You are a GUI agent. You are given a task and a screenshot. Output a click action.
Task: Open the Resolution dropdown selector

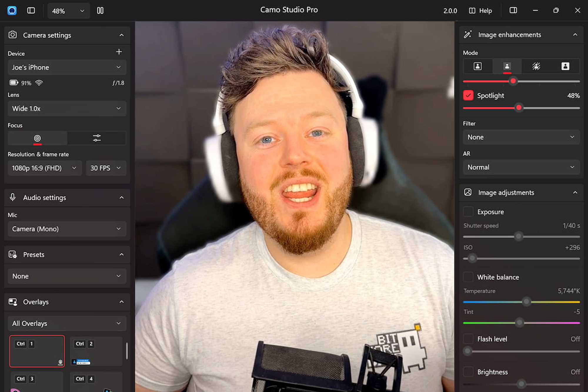44,168
